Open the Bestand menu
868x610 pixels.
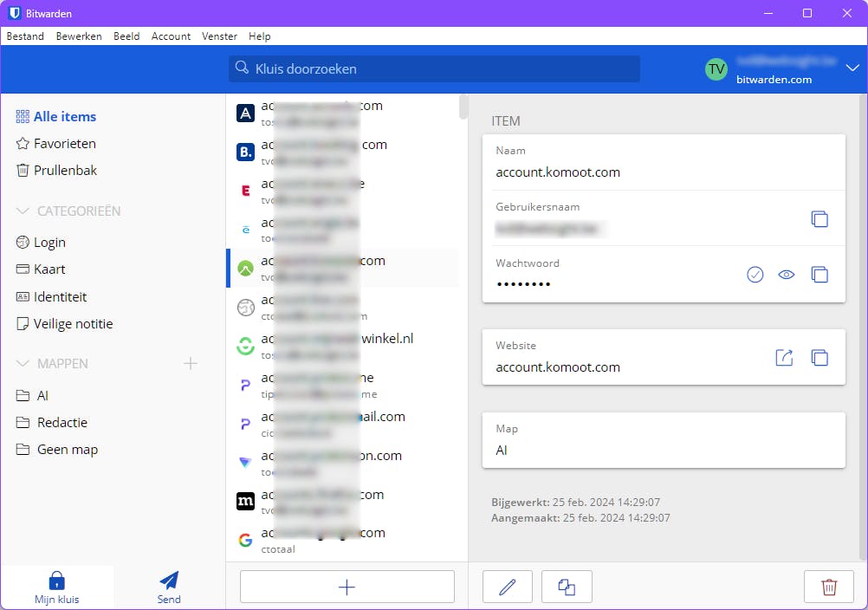pyautogui.click(x=25, y=36)
